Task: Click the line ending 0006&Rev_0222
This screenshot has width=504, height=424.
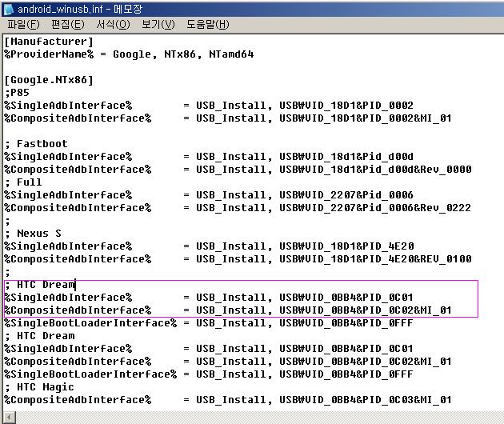Action: (238, 208)
